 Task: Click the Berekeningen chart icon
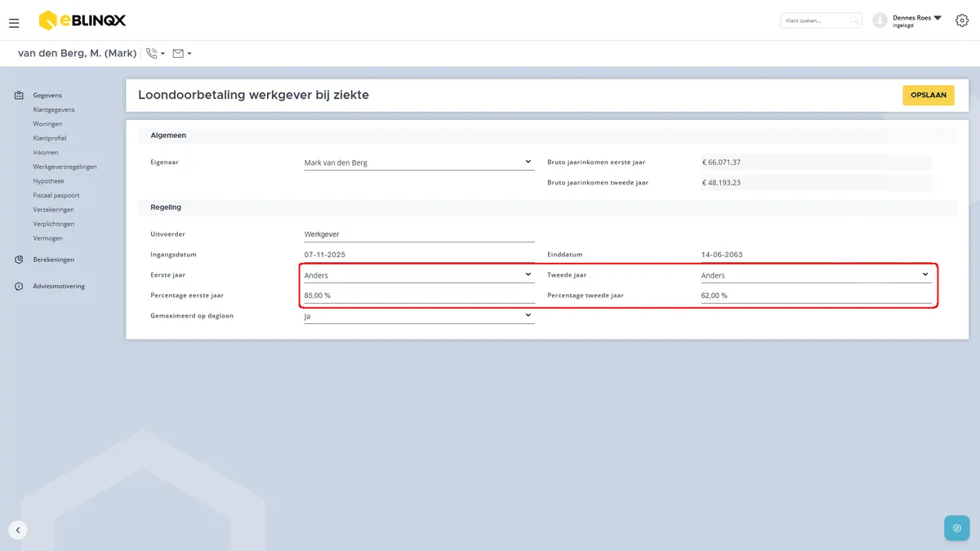(19, 260)
